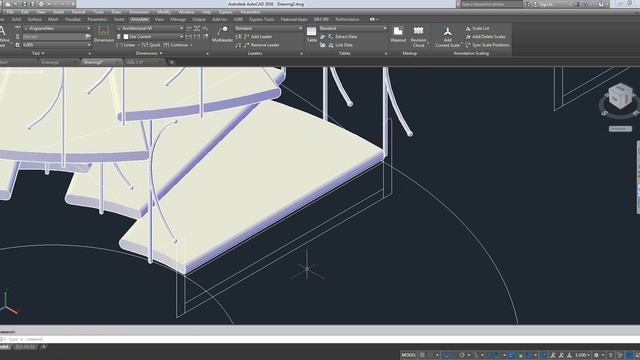Open the Window menu

186,12
